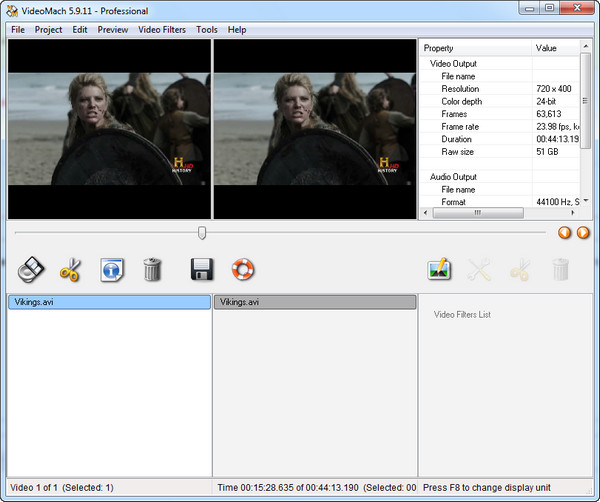Select Vikings.avi in the left file list

tap(109, 302)
